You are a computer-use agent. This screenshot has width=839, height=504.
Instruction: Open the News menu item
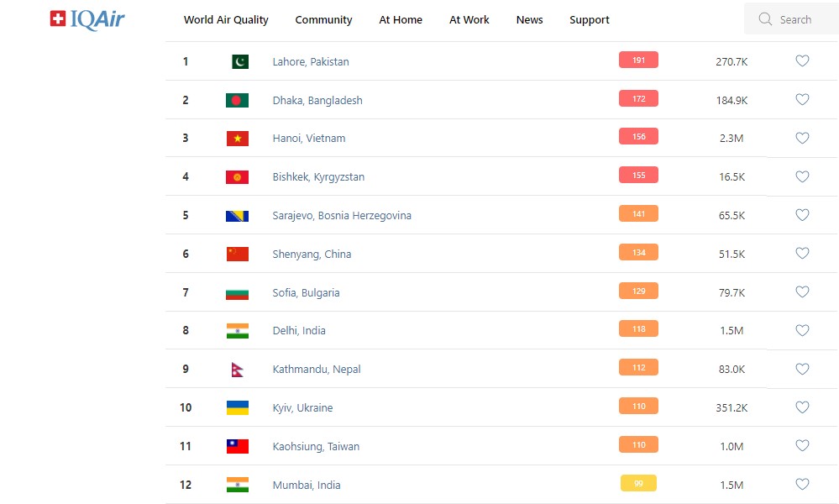pos(529,20)
